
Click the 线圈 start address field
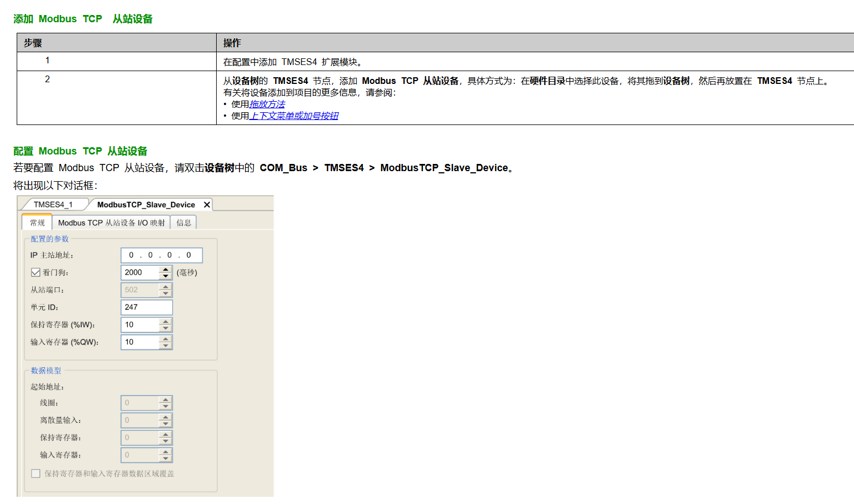coord(141,402)
